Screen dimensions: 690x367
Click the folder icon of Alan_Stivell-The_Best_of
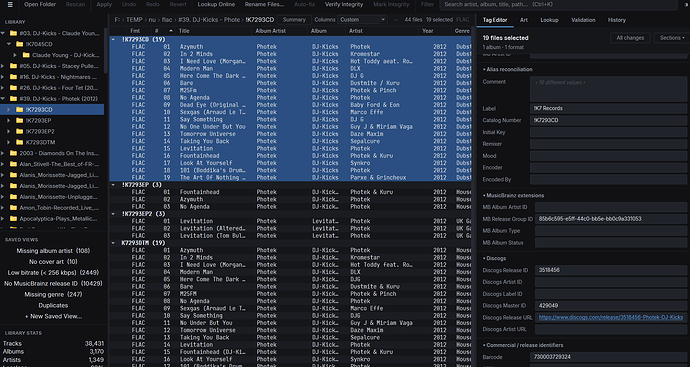click(x=13, y=164)
